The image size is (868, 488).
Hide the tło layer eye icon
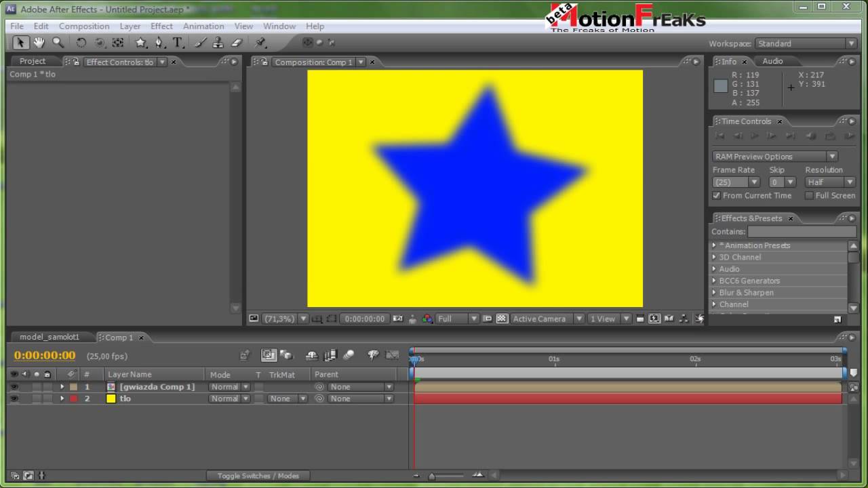(x=14, y=399)
